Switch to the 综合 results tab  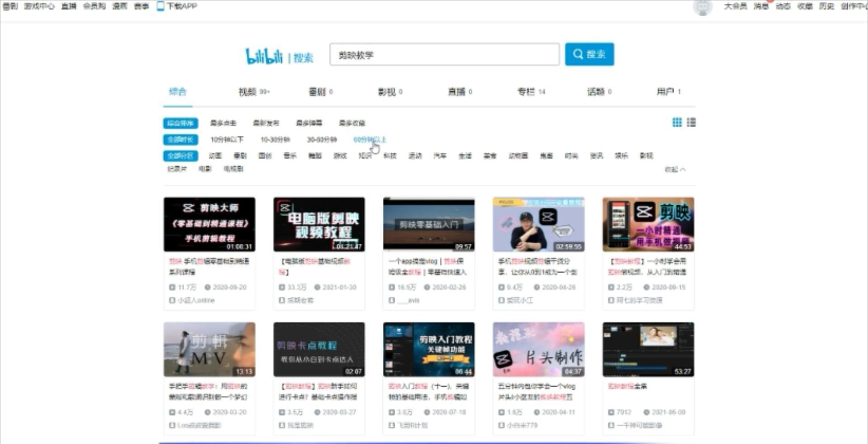pos(178,92)
